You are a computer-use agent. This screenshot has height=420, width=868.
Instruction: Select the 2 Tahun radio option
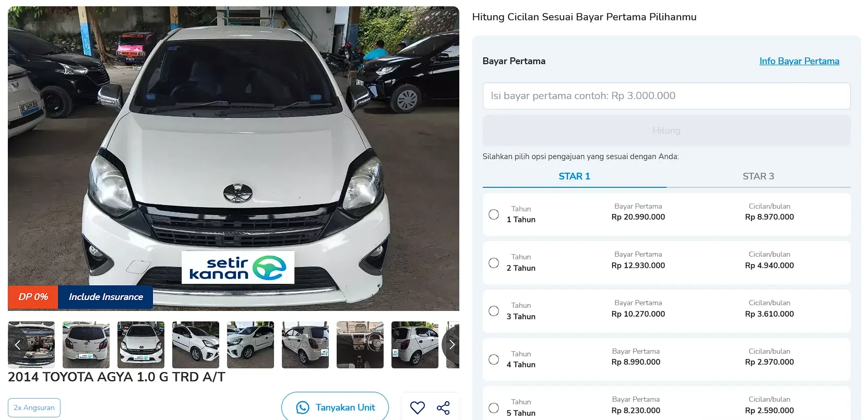(494, 263)
